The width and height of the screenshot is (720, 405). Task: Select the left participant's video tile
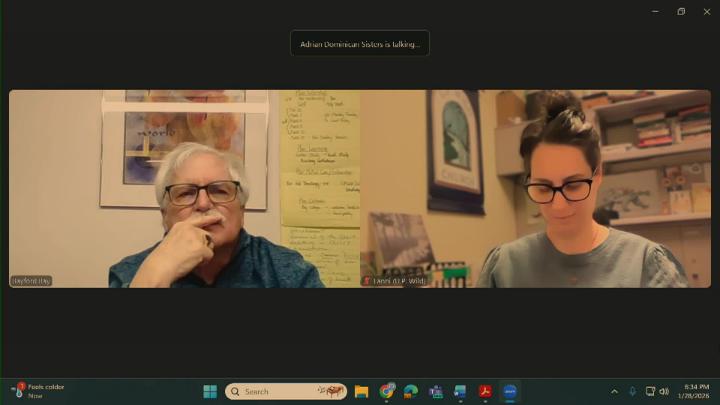pos(185,189)
